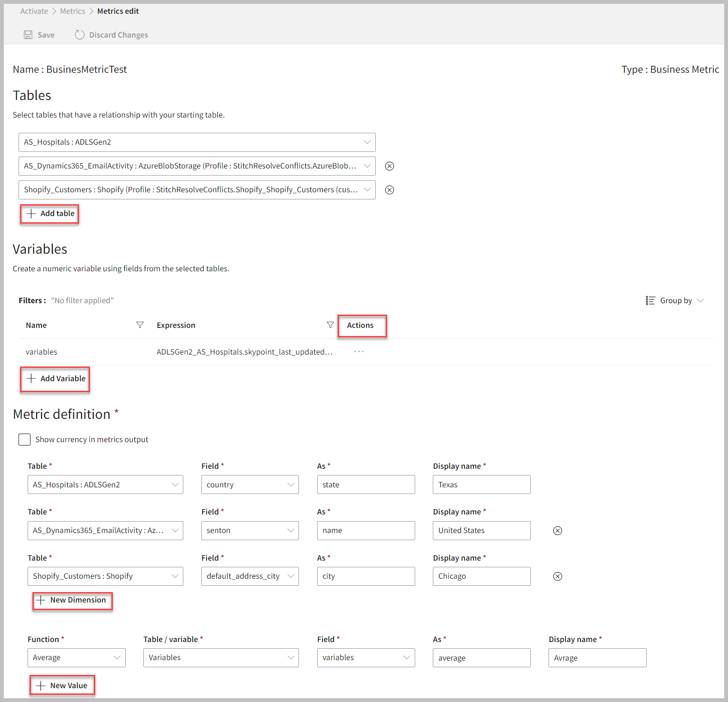Click the Add Variable button
Viewport: 728px width, 702px height.
(55, 379)
